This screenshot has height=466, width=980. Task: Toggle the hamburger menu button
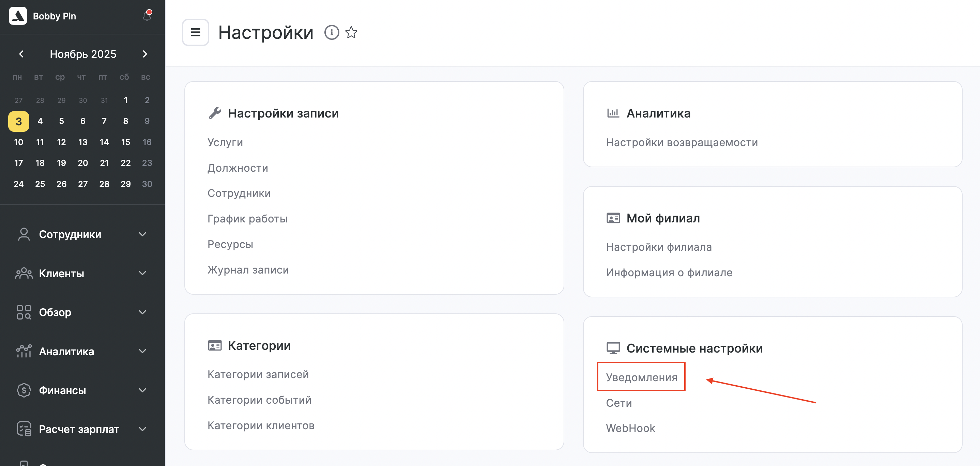tap(195, 32)
